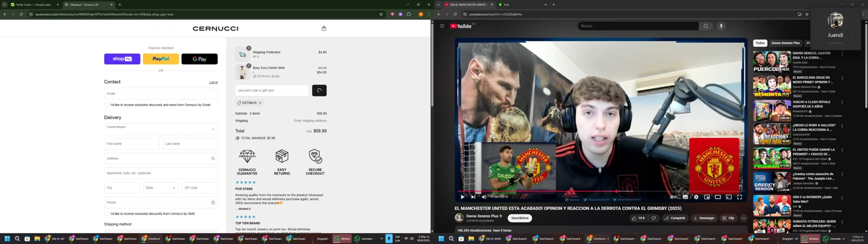Start YouTube voice search microphone
This screenshot has width=868, height=244.
click(x=721, y=26)
